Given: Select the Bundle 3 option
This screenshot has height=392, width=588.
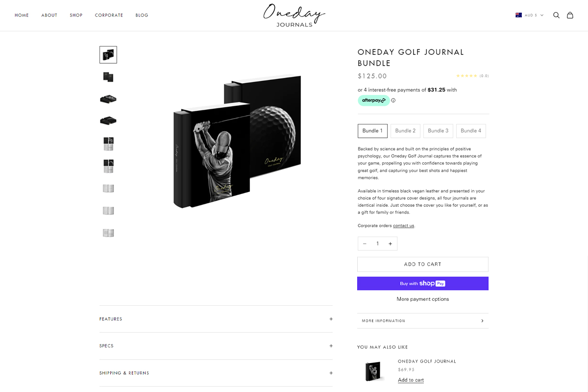Looking at the screenshot, I should (438, 131).
